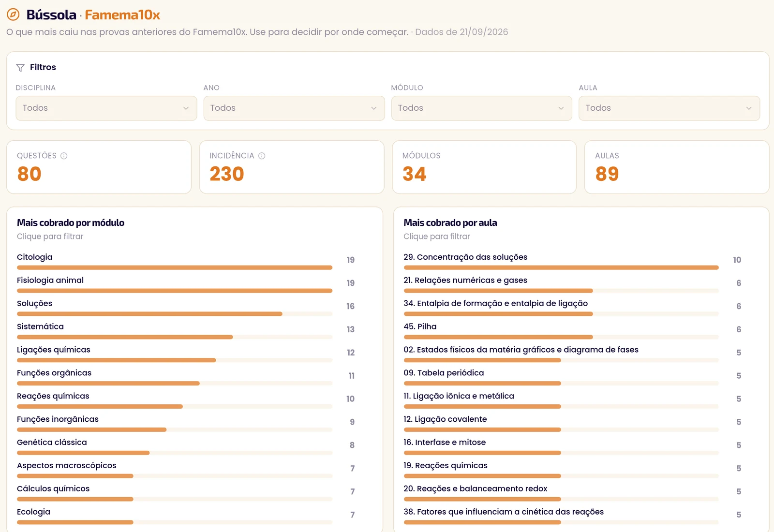Select lesson 38. Fatores que influenciam cinética
The width and height of the screenshot is (774, 532).
click(x=573, y=516)
